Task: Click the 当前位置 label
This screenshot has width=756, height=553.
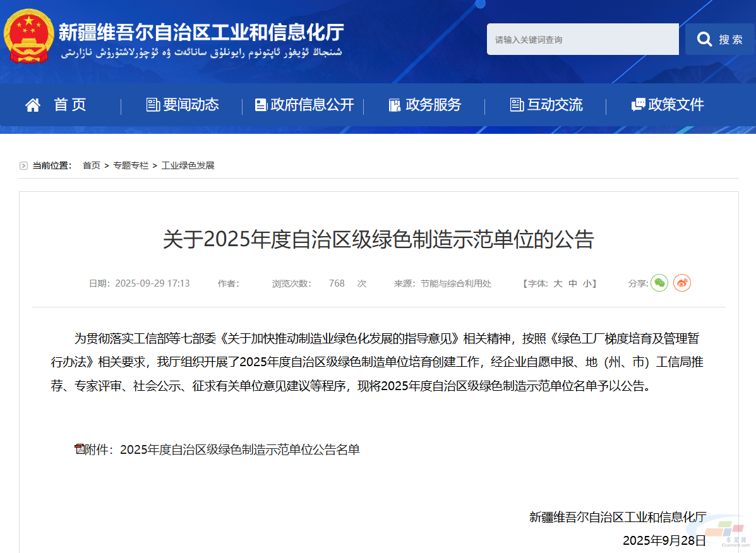Action: click(x=52, y=165)
